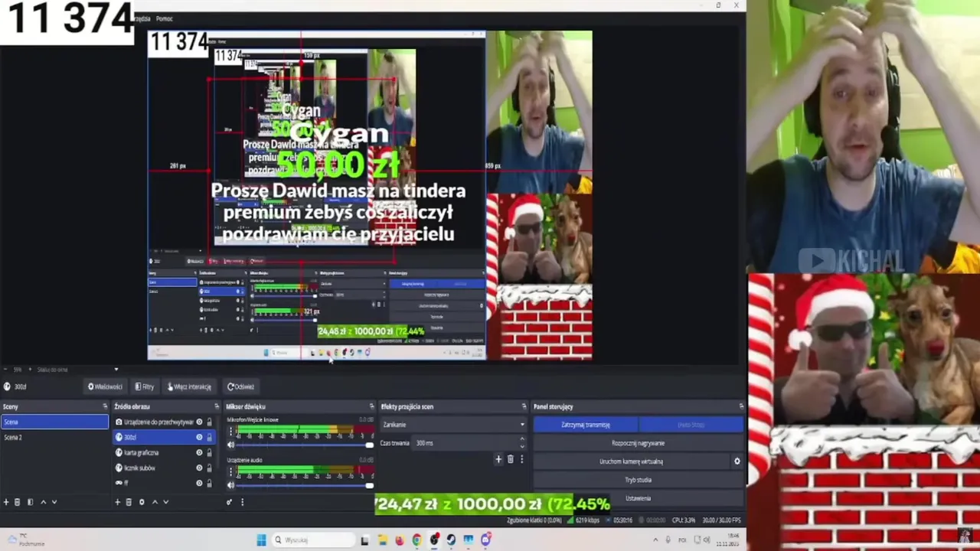Open Właściwości of the selected source
This screenshot has width=980, height=551.
click(x=105, y=386)
